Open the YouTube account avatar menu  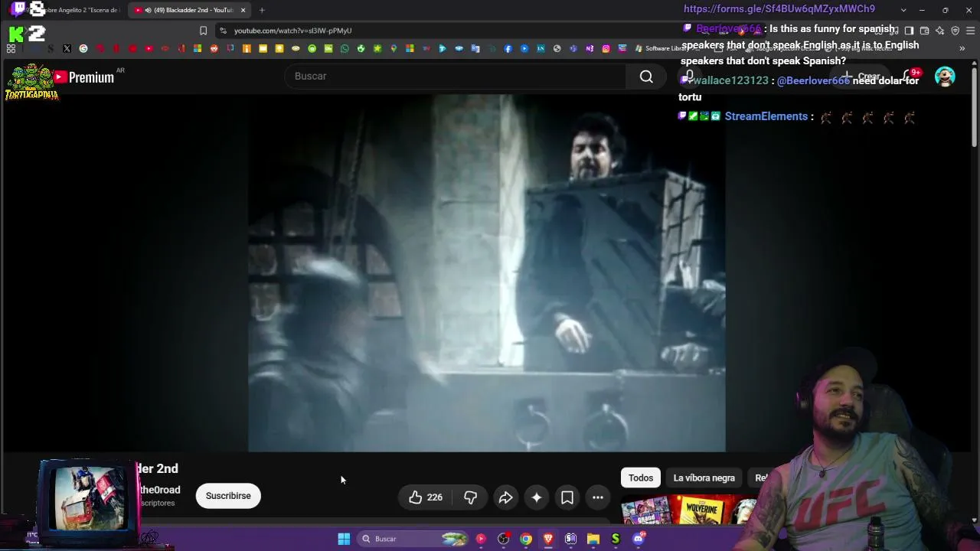pyautogui.click(x=945, y=77)
